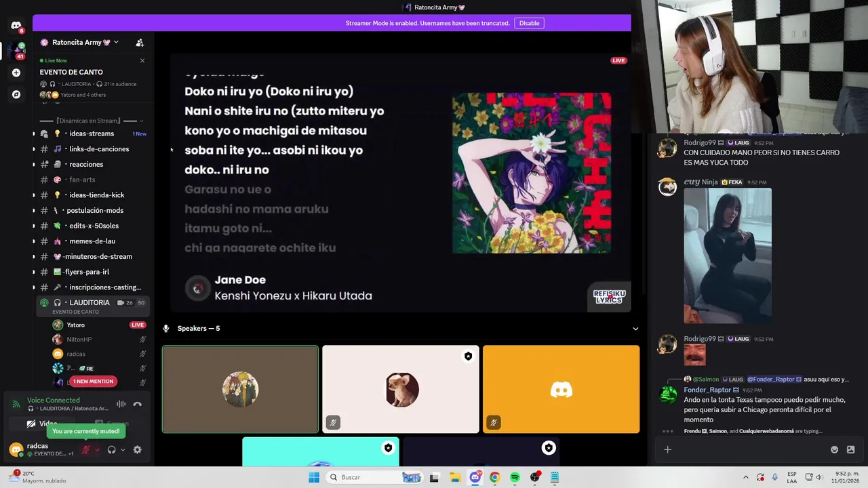Click Yatoro in the stage speakers list

click(x=99, y=325)
